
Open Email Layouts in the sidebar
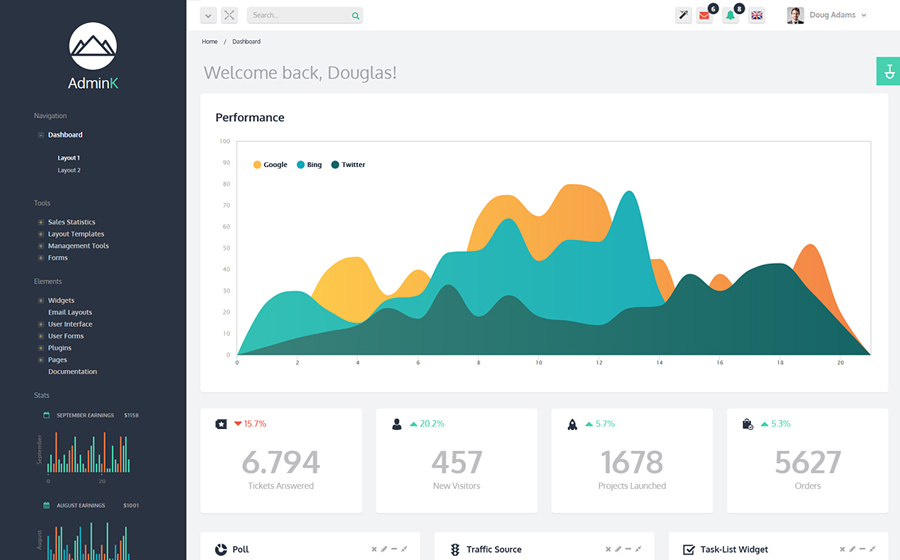click(x=70, y=312)
